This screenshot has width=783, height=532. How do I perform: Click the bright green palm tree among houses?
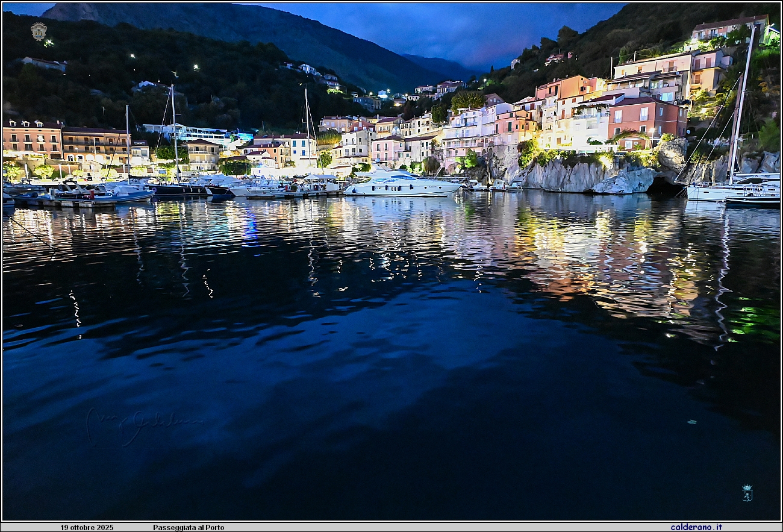point(467,99)
